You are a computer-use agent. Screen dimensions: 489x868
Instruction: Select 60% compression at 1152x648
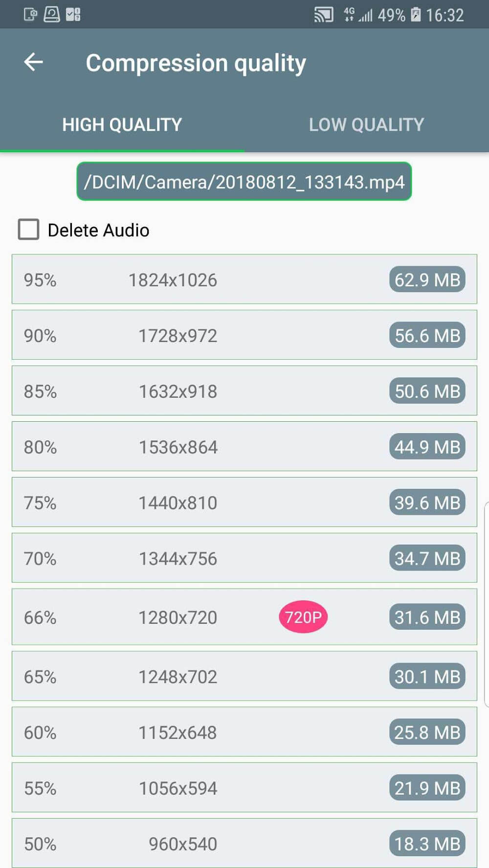coord(244,732)
